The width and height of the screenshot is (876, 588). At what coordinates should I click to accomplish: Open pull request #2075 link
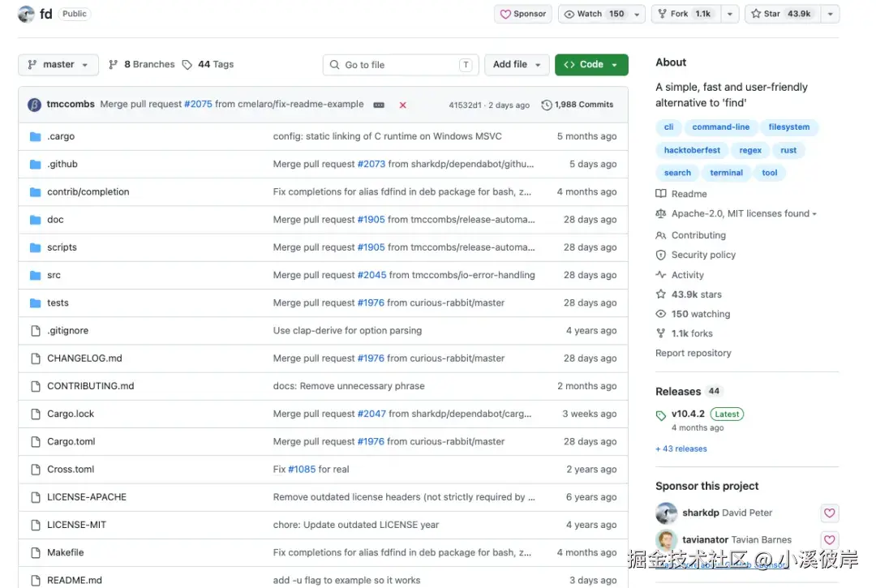[x=199, y=105]
